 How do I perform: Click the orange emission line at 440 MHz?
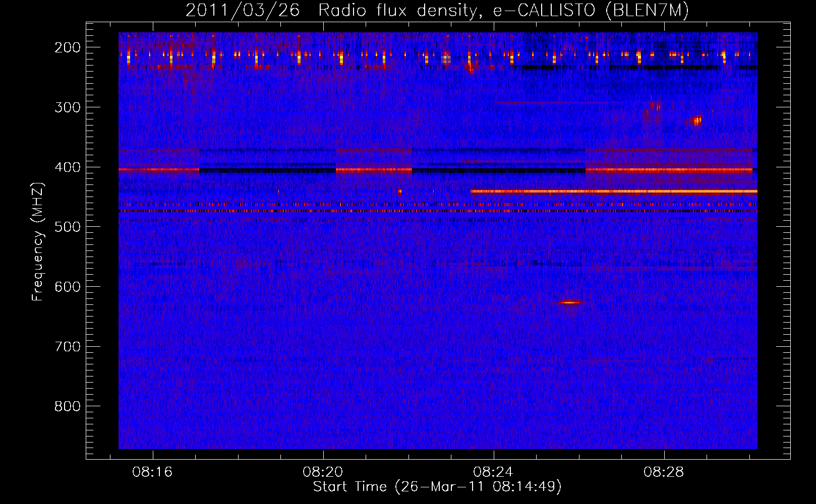coord(614,192)
